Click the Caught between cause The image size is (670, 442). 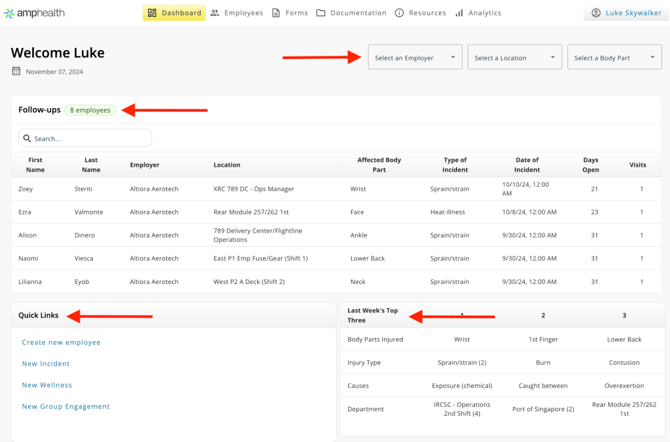click(x=543, y=386)
